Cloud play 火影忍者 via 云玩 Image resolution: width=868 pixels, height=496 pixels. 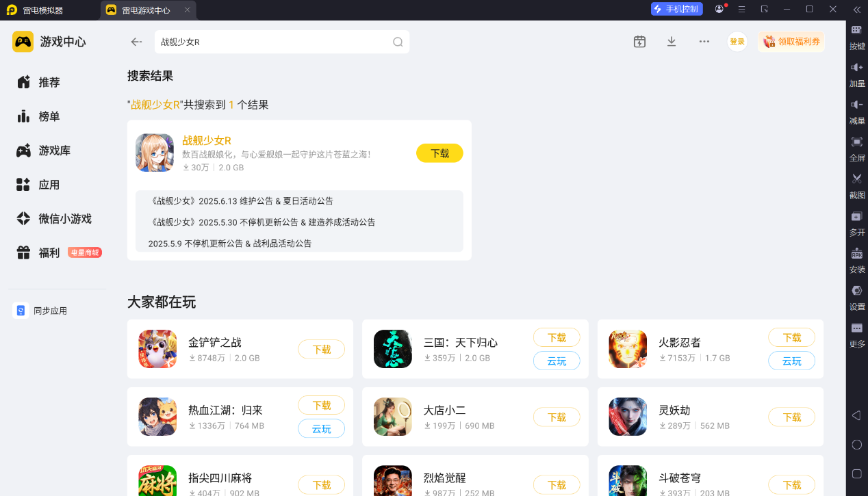pos(791,361)
